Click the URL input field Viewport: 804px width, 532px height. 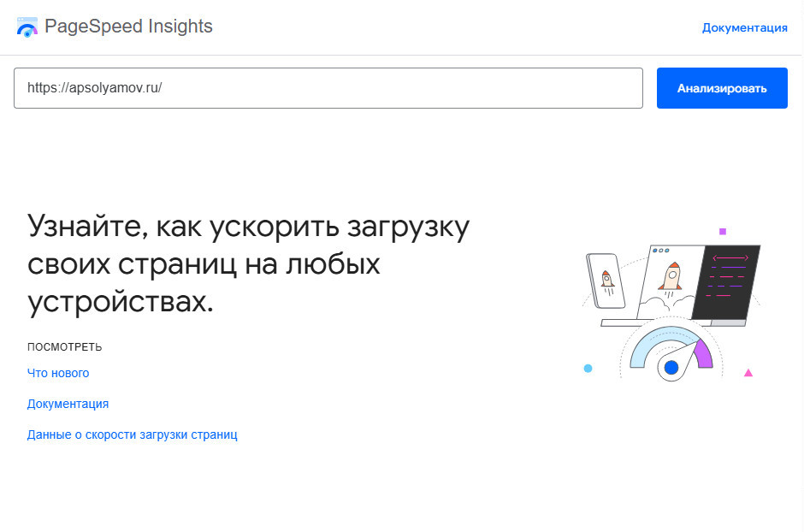(328, 88)
